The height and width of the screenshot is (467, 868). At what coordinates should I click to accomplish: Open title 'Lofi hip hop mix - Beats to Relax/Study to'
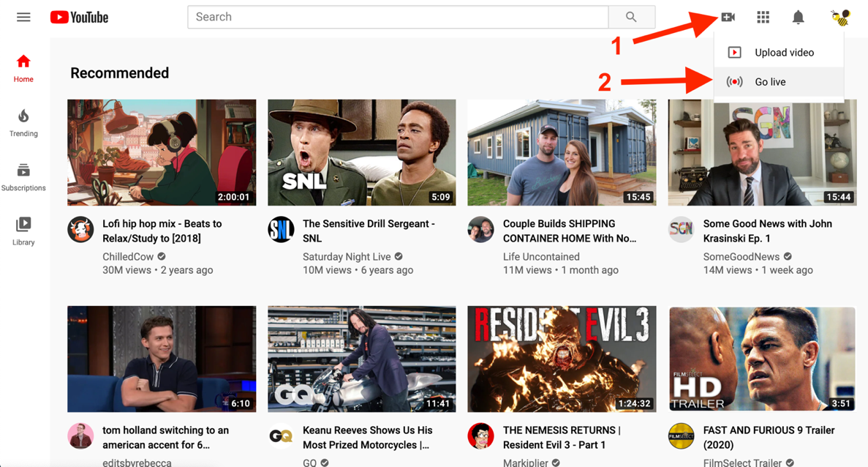click(162, 231)
